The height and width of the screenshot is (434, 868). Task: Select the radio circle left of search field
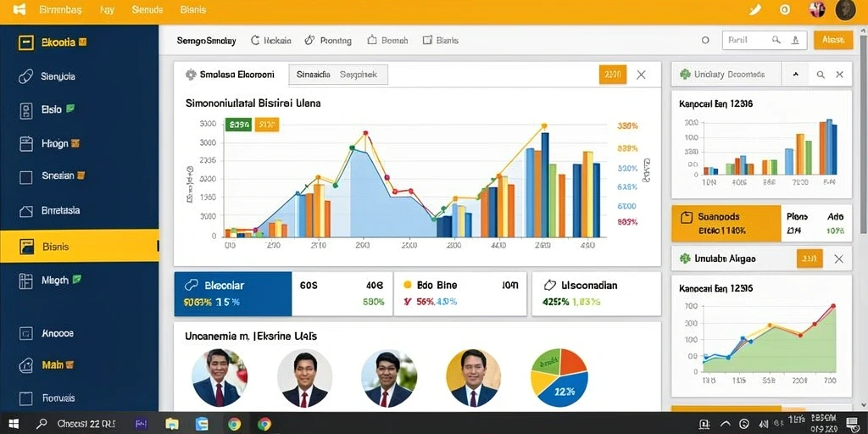coord(705,41)
